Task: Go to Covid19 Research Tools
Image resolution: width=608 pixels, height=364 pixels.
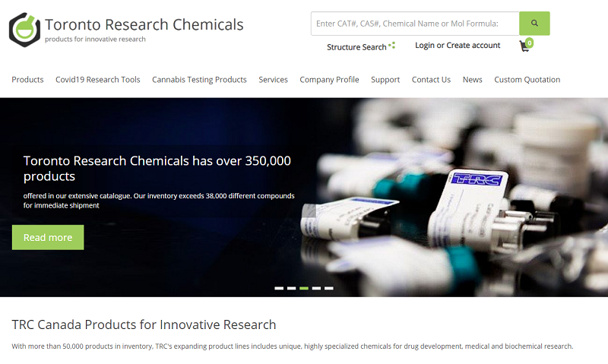Action: pyautogui.click(x=97, y=79)
